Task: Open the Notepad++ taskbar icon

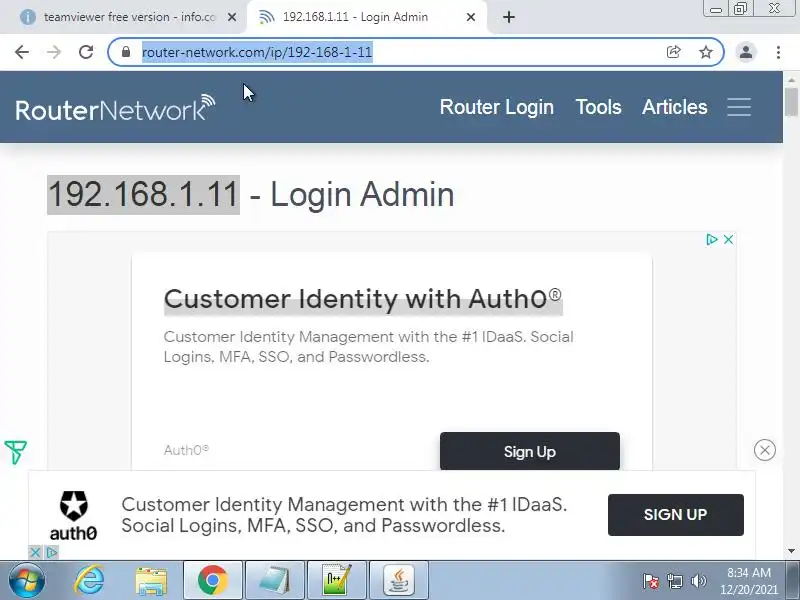Action: [x=336, y=580]
